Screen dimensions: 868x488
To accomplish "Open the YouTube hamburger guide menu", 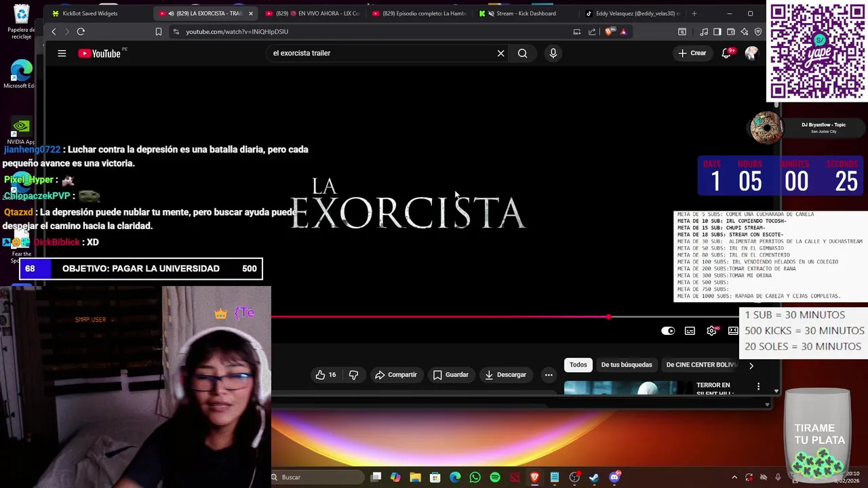I will click(62, 53).
